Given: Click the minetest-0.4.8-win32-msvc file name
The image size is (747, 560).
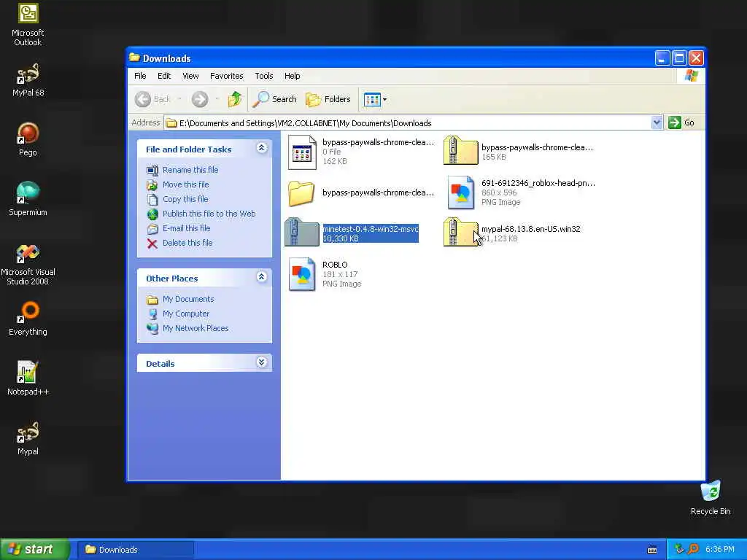Looking at the screenshot, I should pyautogui.click(x=370, y=229).
